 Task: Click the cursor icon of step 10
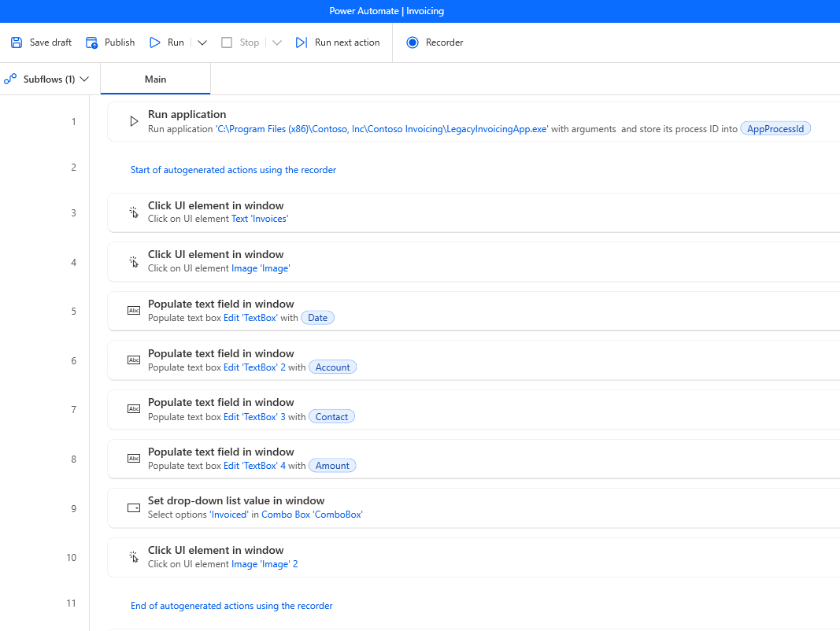(133, 557)
